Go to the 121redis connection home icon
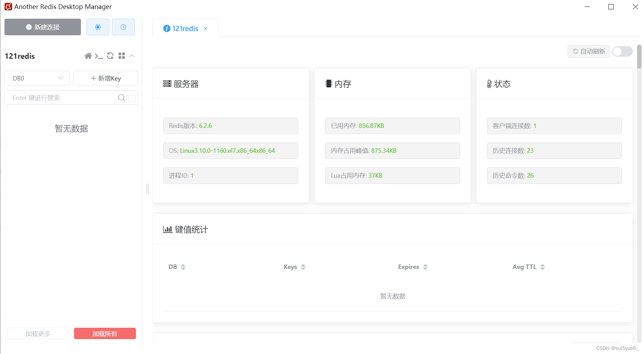The width and height of the screenshot is (644, 354). [88, 56]
